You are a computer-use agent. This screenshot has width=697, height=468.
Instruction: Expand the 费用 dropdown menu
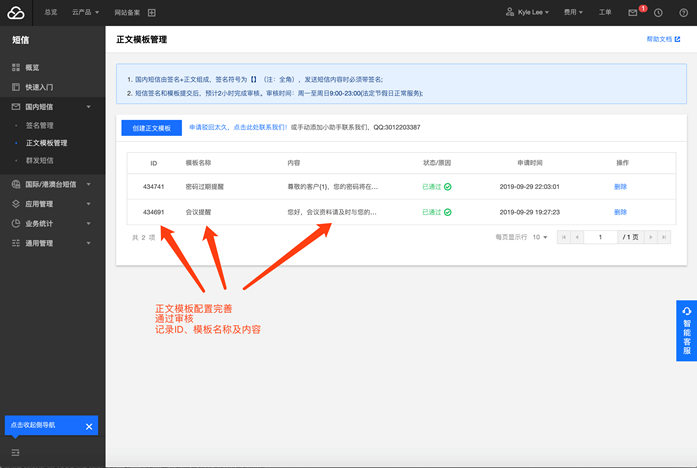(x=573, y=12)
